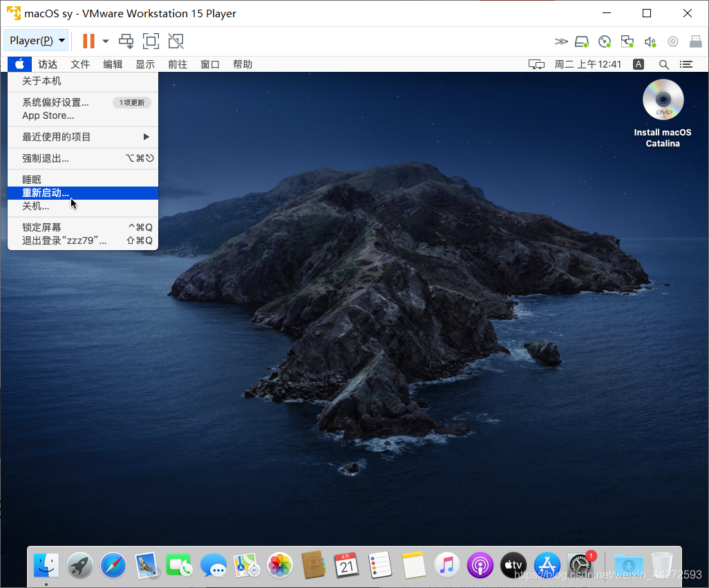The width and height of the screenshot is (709, 588).
Task: Toggle VMware Unity mode
Action: 176,41
